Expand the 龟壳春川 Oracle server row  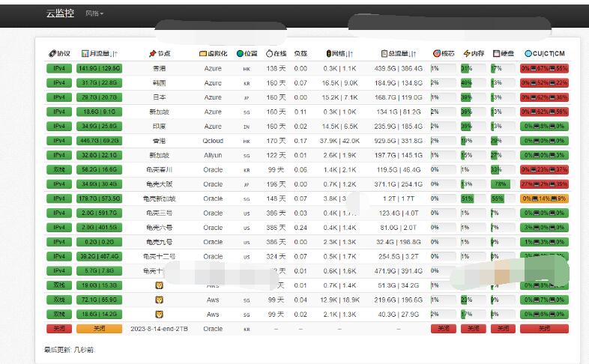(159, 170)
